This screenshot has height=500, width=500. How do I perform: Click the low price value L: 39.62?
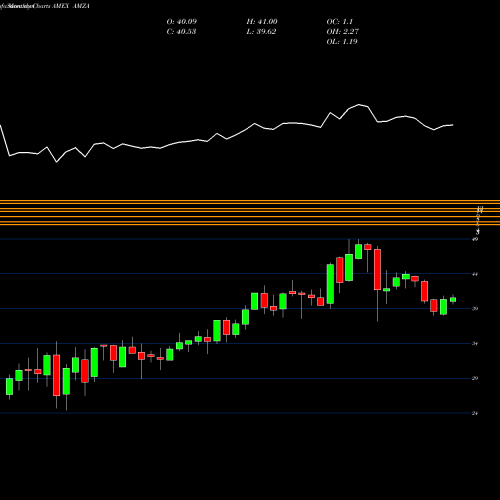(x=261, y=32)
